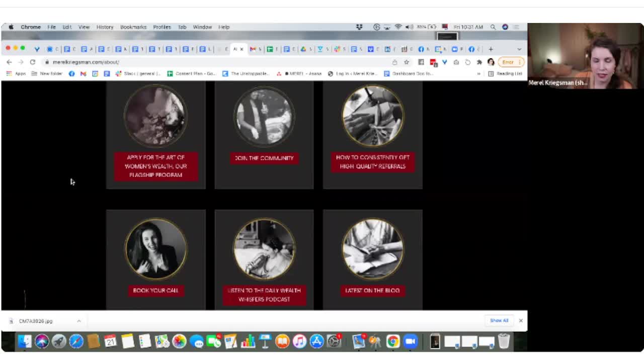Viewport: 644px width, 362px height.
Task: Open Finder from the Dock
Action: pyautogui.click(x=24, y=341)
